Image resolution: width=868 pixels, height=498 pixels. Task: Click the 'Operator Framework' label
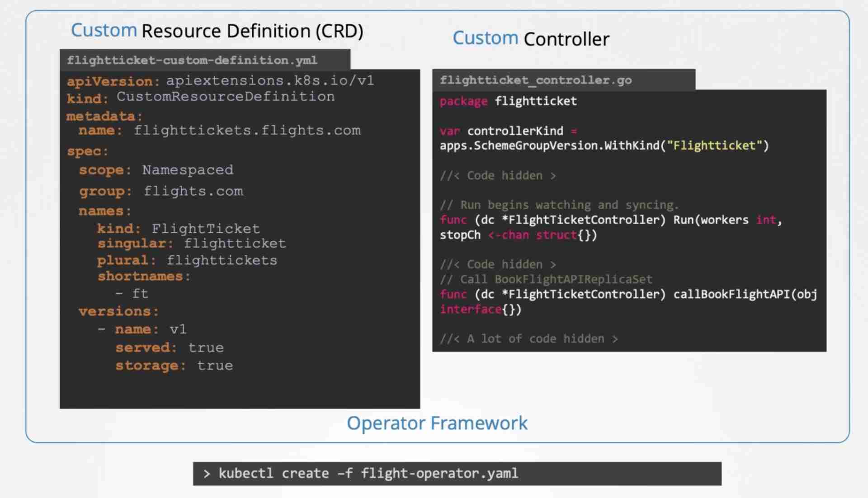[x=437, y=423]
